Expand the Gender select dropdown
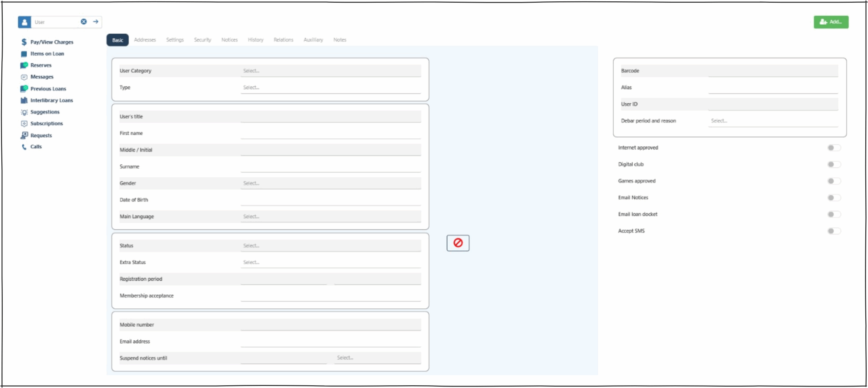Screen dimensions: 868x388 tap(331, 183)
